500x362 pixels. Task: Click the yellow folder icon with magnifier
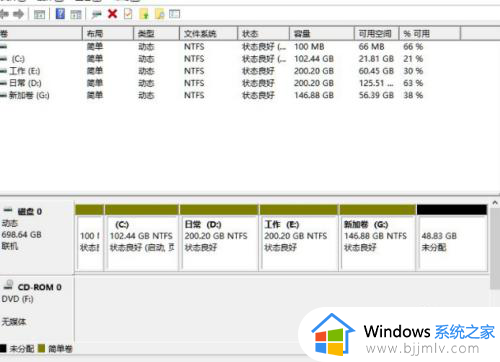click(160, 14)
